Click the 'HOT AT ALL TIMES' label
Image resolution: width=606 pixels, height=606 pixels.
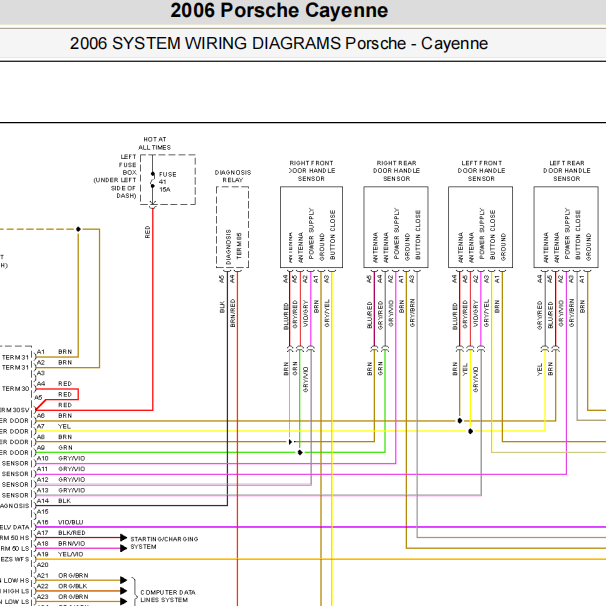(x=155, y=143)
